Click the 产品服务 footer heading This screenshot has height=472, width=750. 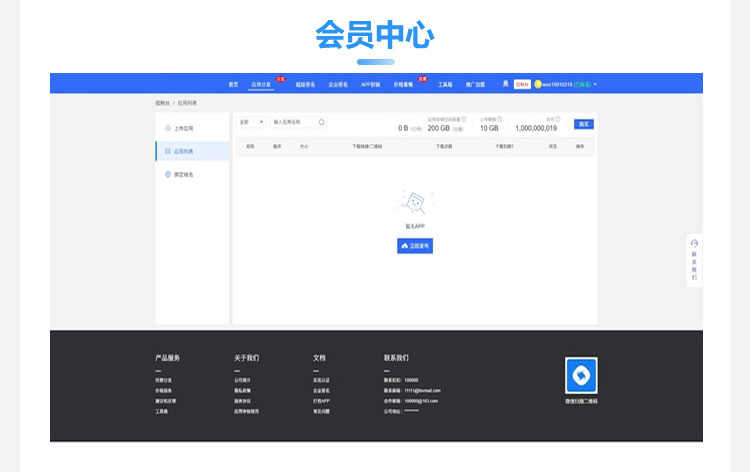[x=167, y=358]
